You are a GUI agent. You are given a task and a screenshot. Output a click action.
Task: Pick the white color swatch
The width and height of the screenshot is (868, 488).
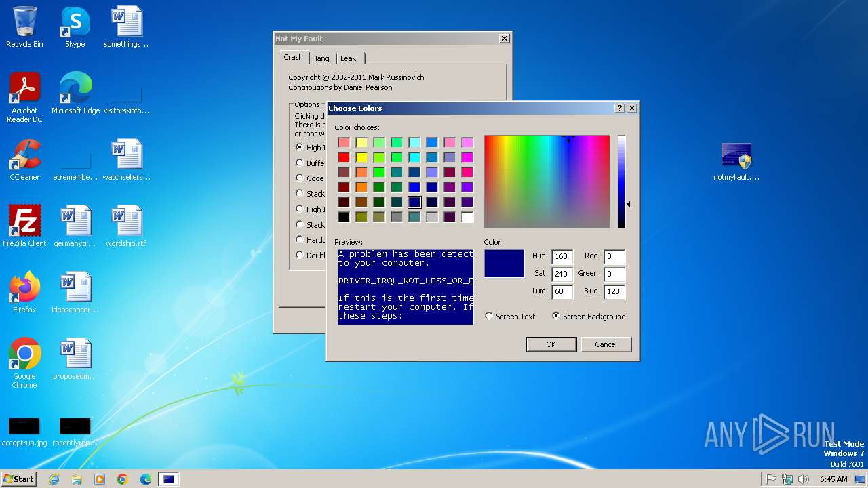[467, 217]
